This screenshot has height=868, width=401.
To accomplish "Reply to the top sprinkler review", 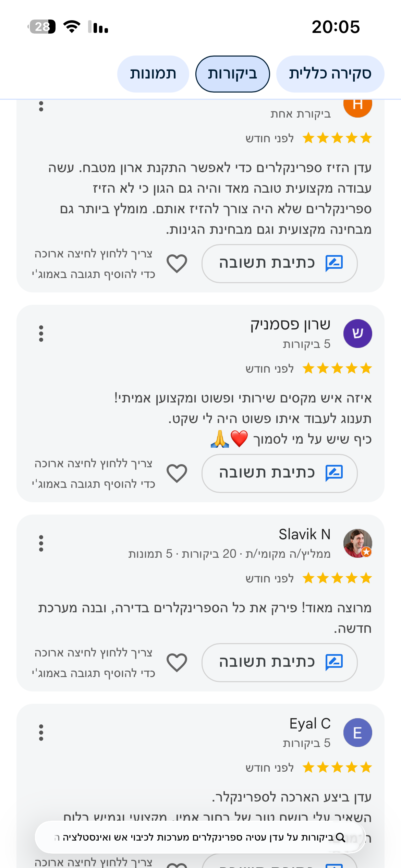I will pyautogui.click(x=280, y=264).
